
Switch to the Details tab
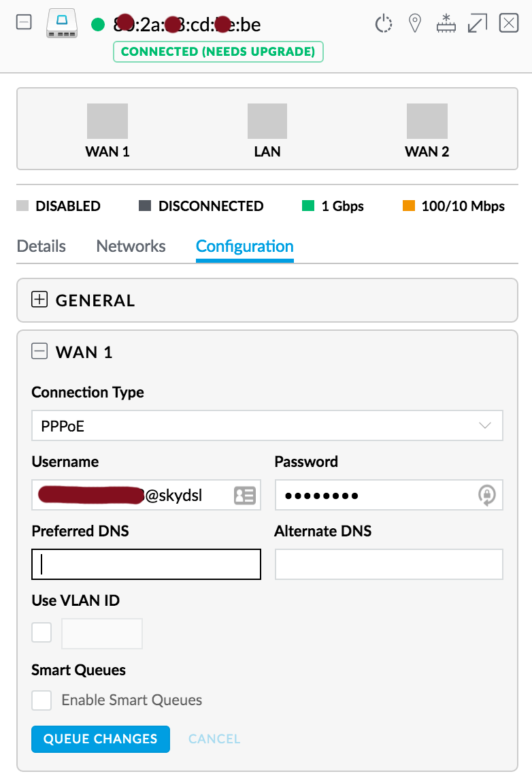[41, 246]
